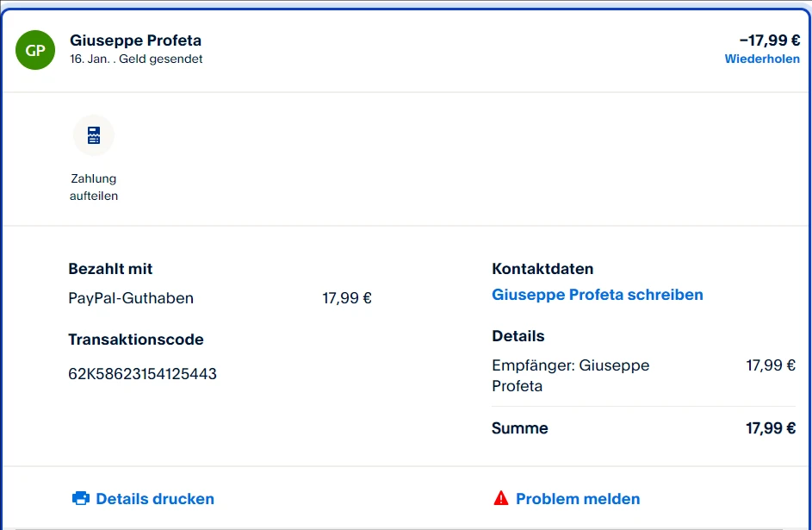Image resolution: width=812 pixels, height=530 pixels.
Task: Click the Transaktionscode heading
Action: pyautogui.click(x=136, y=340)
